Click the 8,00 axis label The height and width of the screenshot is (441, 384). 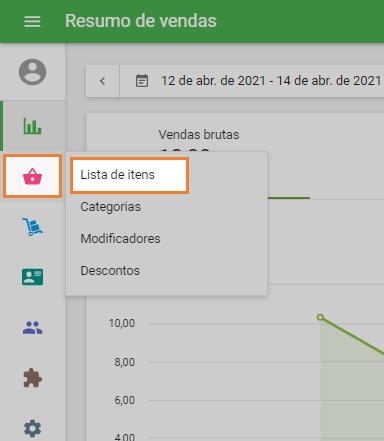coord(125,362)
